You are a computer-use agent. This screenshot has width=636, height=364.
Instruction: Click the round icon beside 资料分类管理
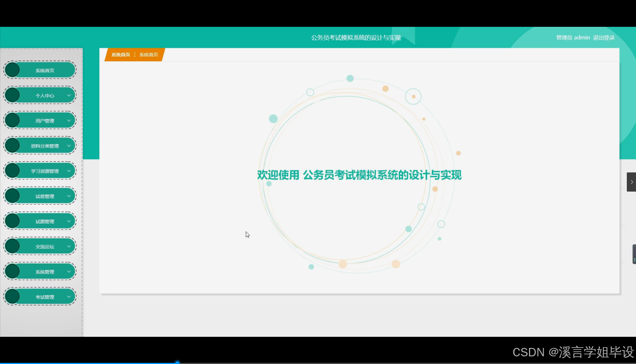(x=12, y=146)
